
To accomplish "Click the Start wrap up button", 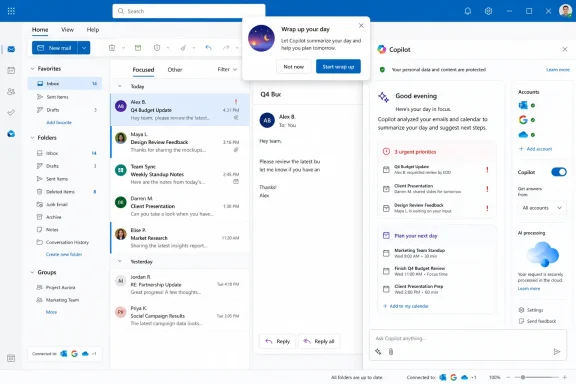I will (338, 67).
